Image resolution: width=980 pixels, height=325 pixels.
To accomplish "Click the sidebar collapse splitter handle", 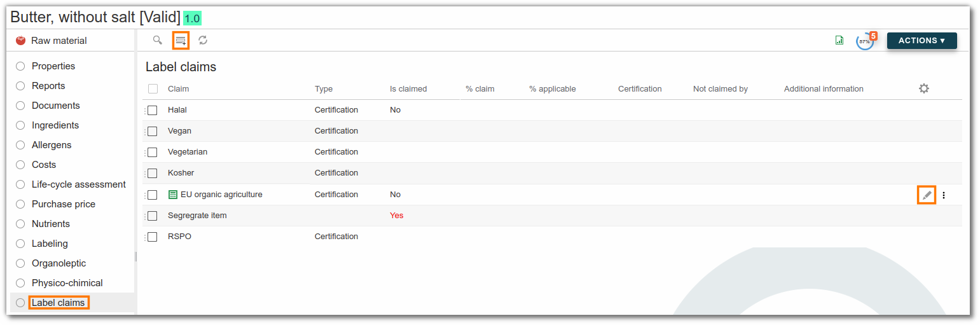I will coord(135,256).
